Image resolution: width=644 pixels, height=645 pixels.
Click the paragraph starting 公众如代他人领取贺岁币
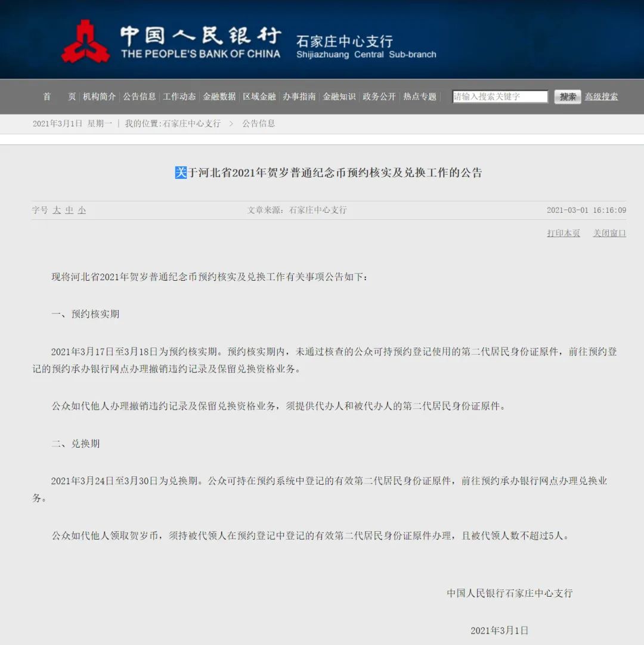pyautogui.click(x=310, y=535)
